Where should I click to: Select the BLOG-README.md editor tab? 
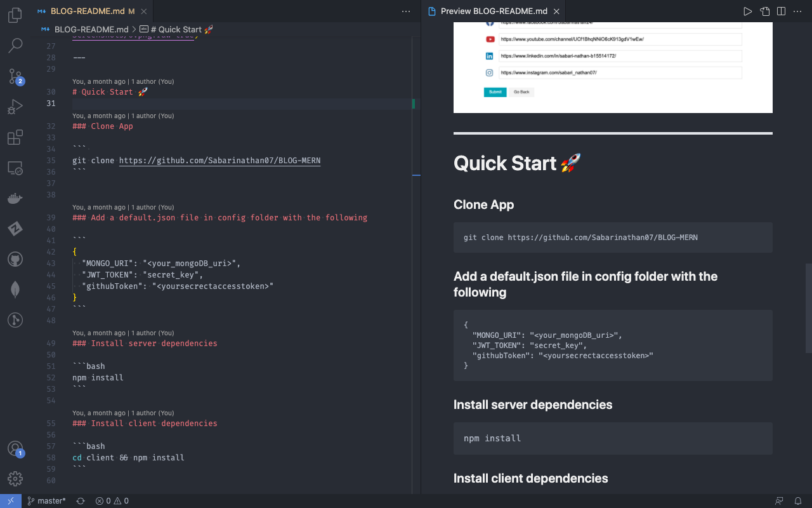tap(92, 11)
